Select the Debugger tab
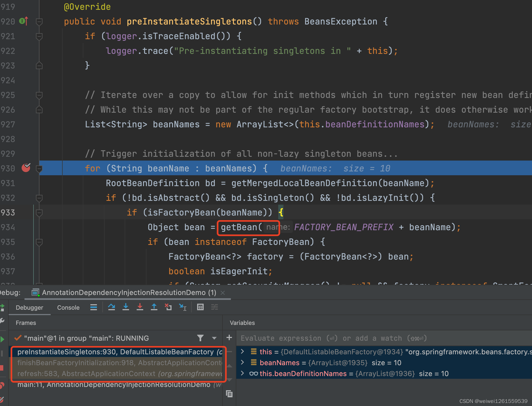This screenshot has height=406, width=532. click(x=29, y=307)
